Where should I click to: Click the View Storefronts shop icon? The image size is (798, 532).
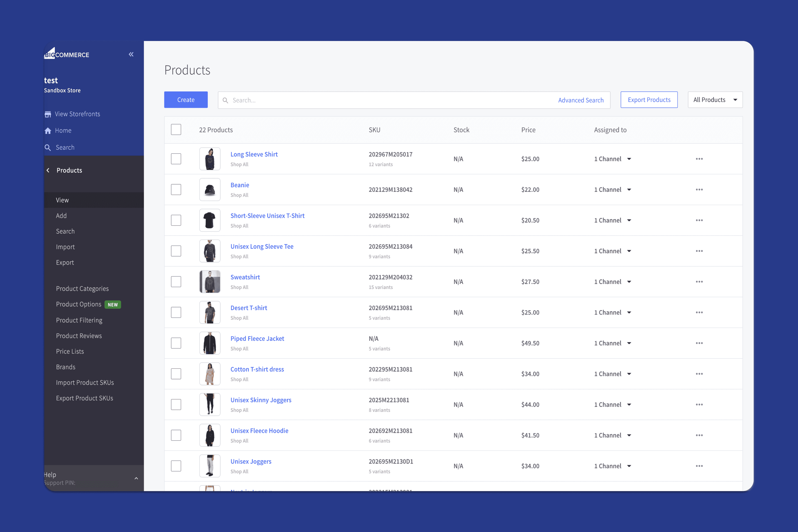(48, 114)
